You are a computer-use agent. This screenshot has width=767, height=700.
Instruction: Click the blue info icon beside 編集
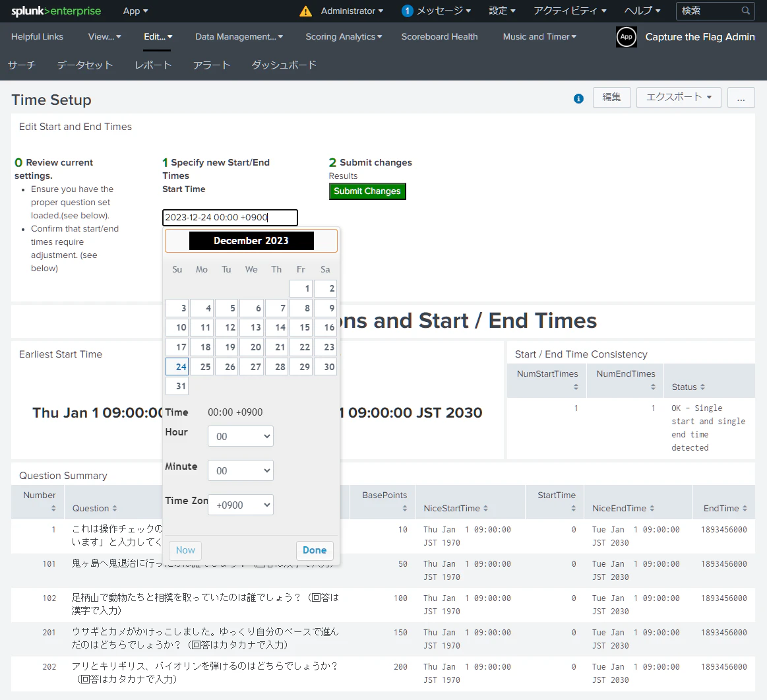[x=578, y=99]
